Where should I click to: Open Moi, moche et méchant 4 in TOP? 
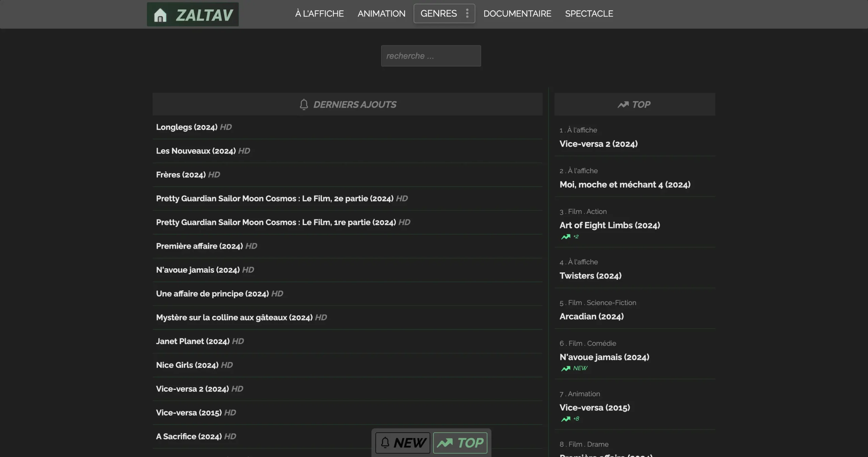click(625, 184)
